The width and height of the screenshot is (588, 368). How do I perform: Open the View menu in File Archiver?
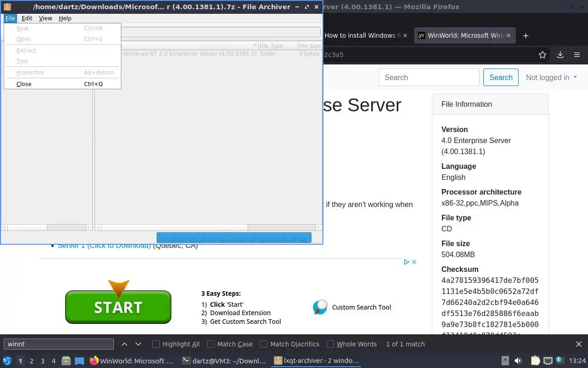click(45, 18)
